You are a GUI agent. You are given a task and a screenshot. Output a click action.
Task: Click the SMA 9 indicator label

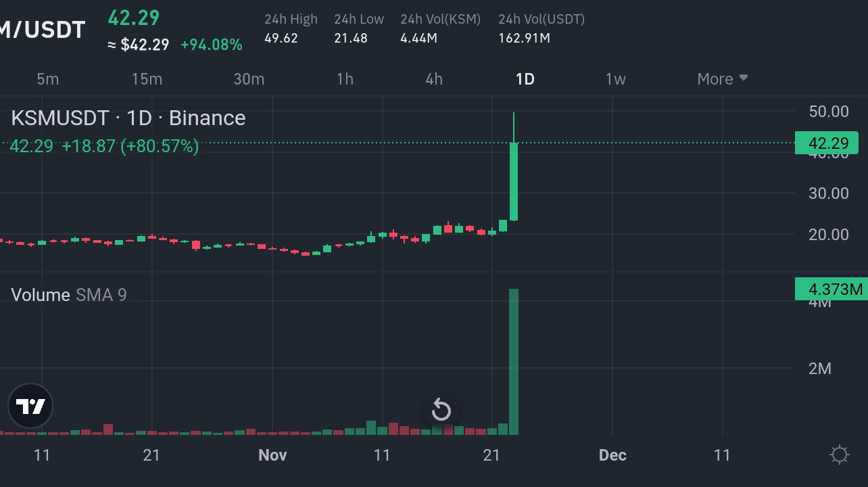click(x=99, y=295)
